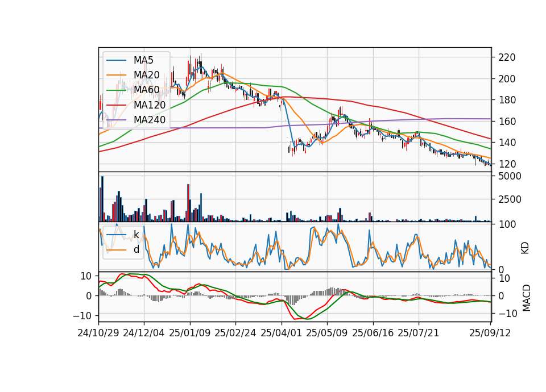
Task: Click the k legend label in KD panel
Action: pyautogui.click(x=136, y=235)
